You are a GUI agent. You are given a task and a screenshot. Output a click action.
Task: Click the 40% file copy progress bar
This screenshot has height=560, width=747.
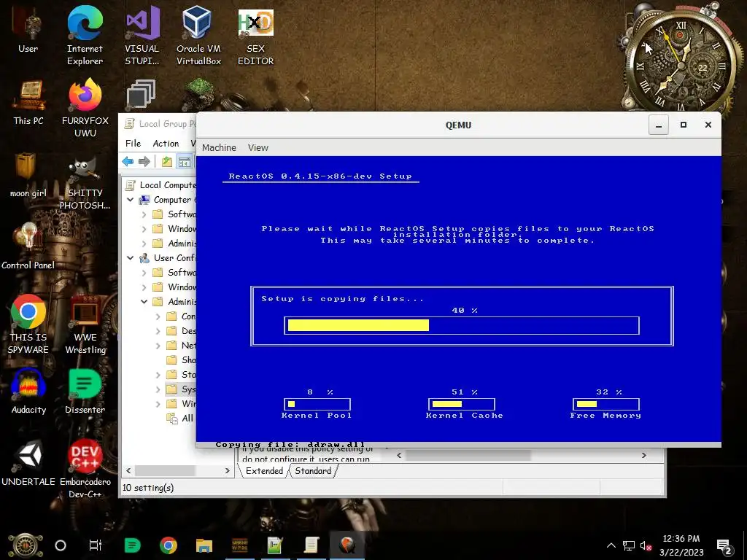(x=462, y=325)
